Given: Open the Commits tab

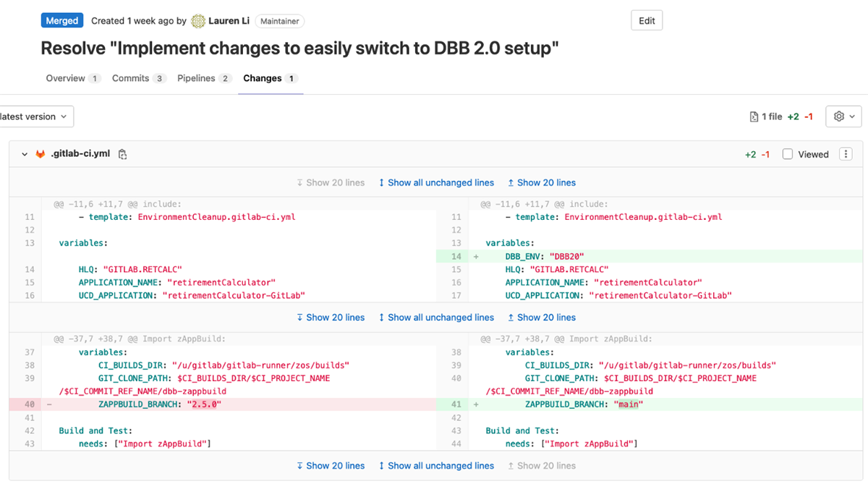Looking at the screenshot, I should pyautogui.click(x=132, y=78).
